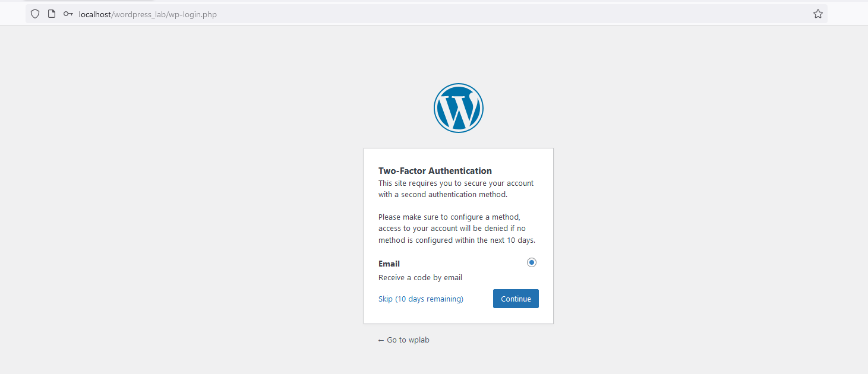Screen dimensions: 868x374
Task: Click 'Please make sure to configure' paragraph
Action: tap(457, 229)
